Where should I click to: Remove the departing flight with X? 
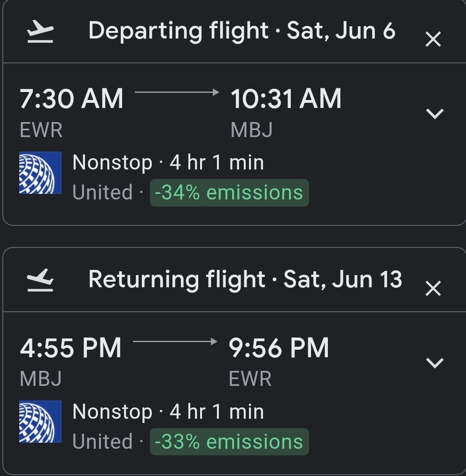tap(433, 39)
